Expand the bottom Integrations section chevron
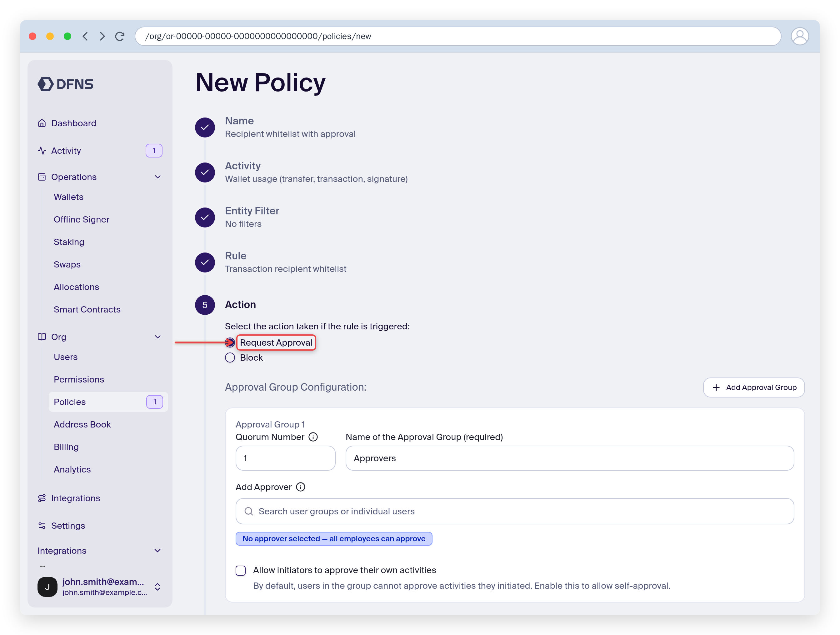Screen dimensions: 840x635 158,551
